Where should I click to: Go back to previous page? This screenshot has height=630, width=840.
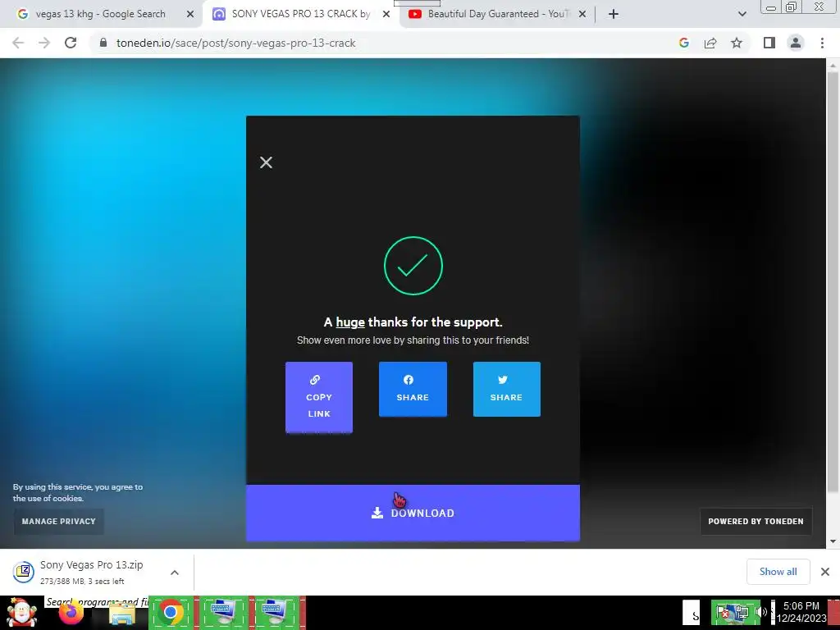18,43
